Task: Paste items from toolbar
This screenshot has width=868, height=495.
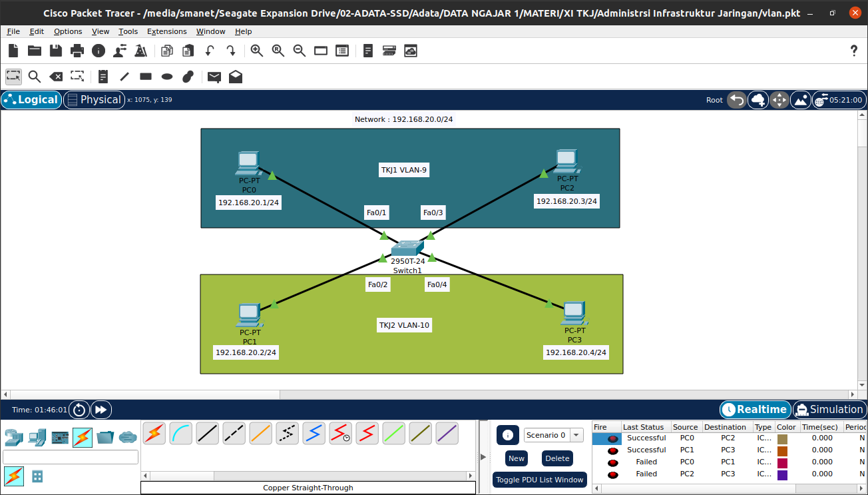Action: pyautogui.click(x=188, y=51)
